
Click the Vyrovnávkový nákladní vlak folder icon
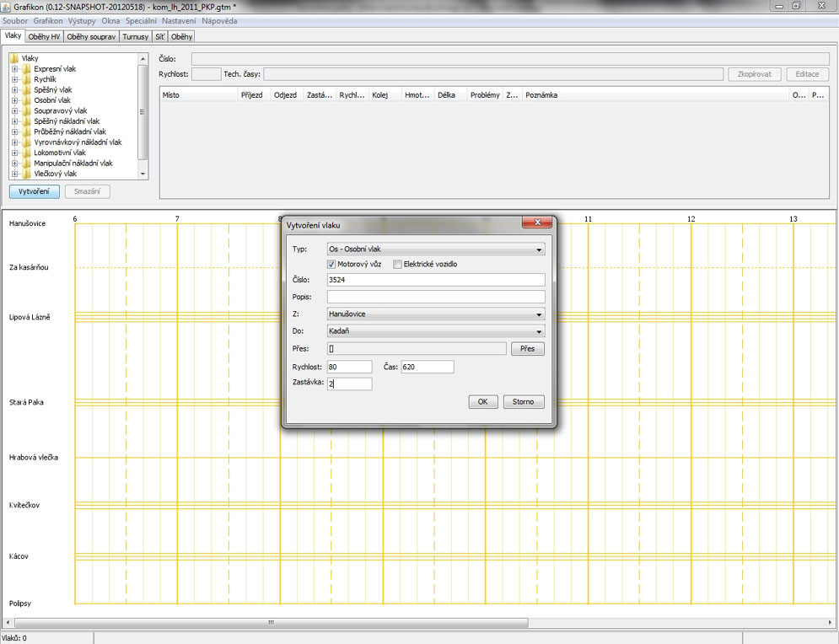pos(26,142)
